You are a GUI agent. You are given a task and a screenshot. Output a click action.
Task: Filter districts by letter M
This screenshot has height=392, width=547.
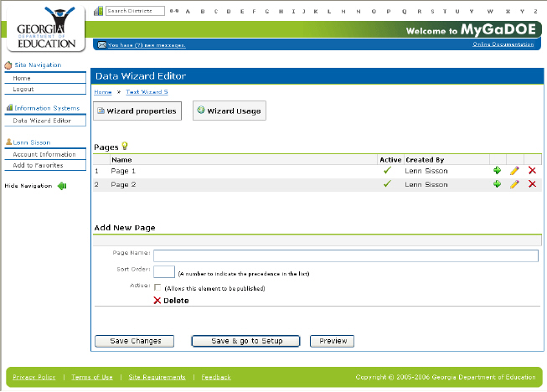343,11
